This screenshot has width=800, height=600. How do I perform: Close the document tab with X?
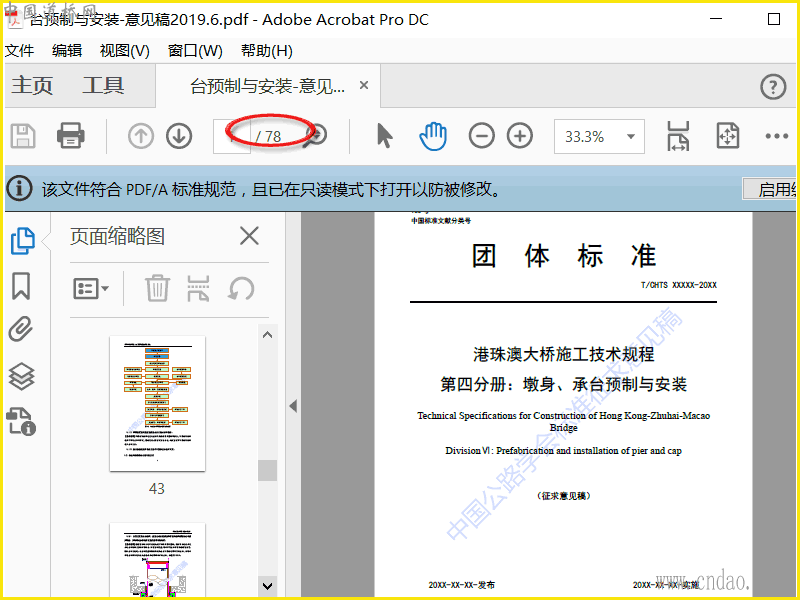(x=364, y=85)
